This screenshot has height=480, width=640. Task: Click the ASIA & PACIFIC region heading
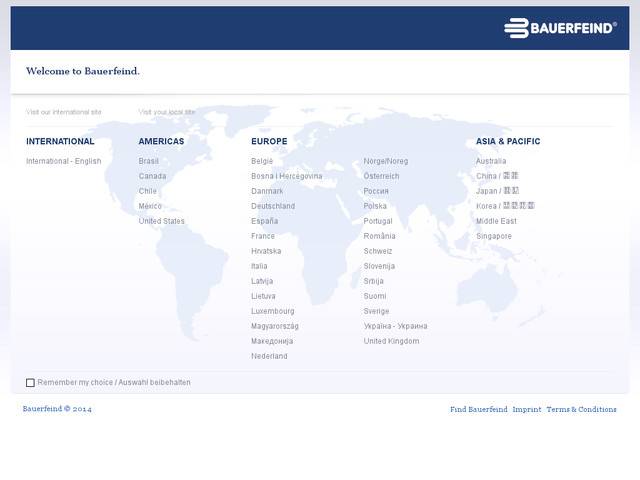tap(508, 141)
